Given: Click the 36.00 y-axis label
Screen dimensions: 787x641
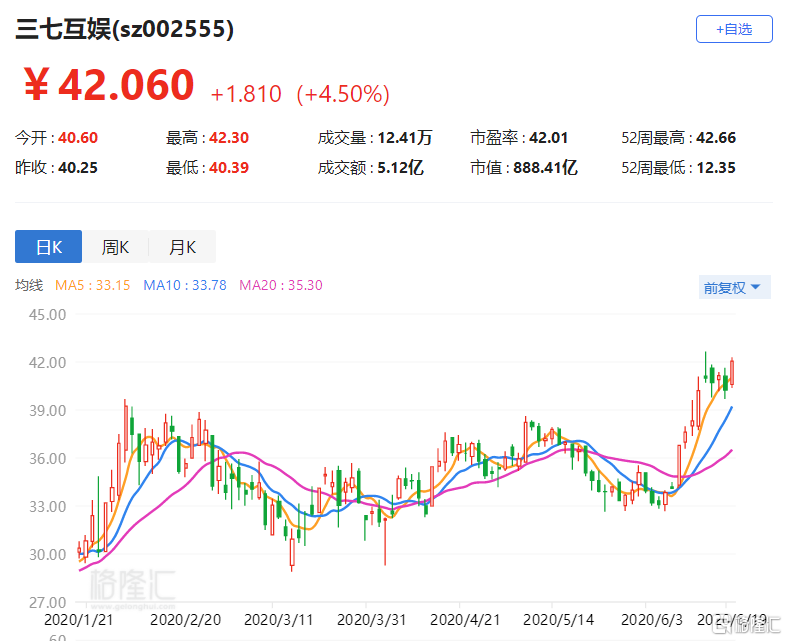Looking at the screenshot, I should [47, 458].
